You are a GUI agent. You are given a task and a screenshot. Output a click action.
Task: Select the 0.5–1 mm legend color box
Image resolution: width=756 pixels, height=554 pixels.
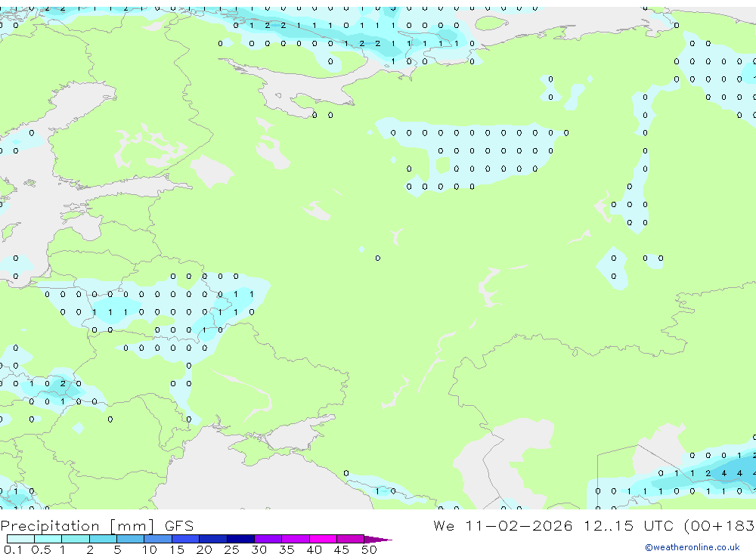[x=48, y=539]
